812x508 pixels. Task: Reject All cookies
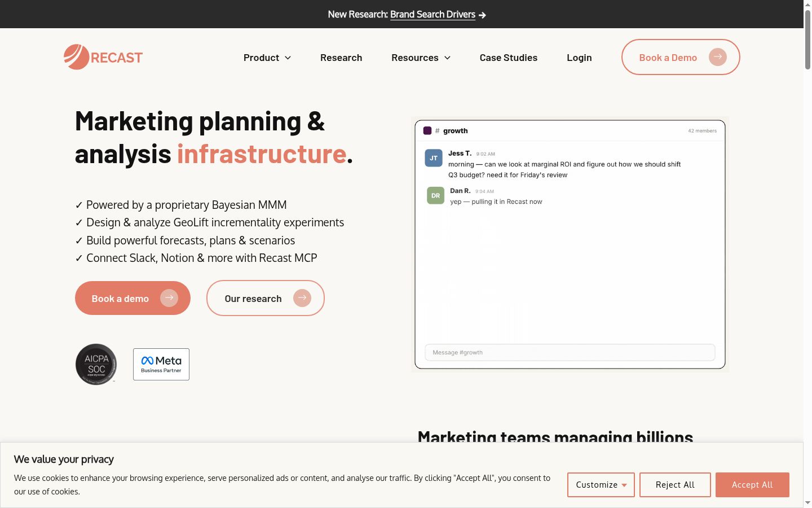675,485
